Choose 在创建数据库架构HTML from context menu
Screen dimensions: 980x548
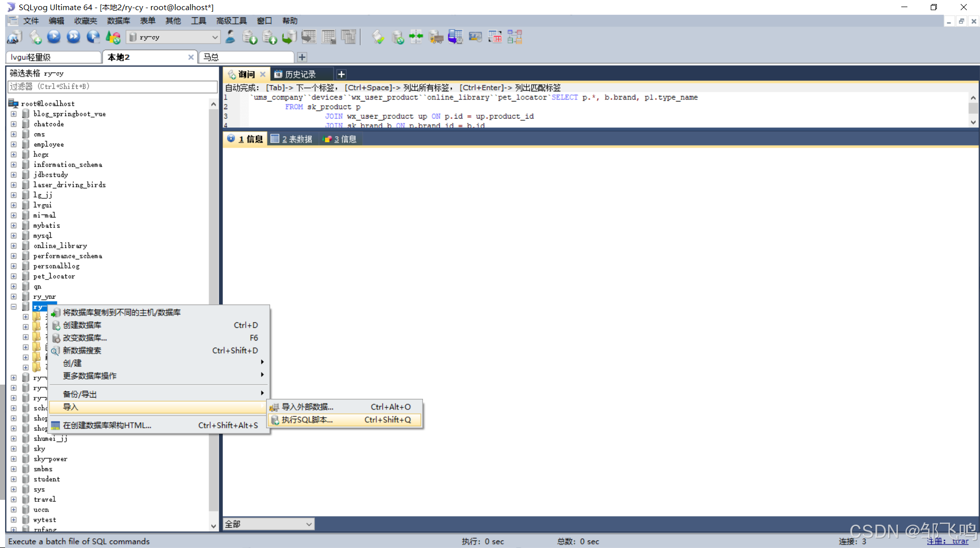(x=158, y=425)
